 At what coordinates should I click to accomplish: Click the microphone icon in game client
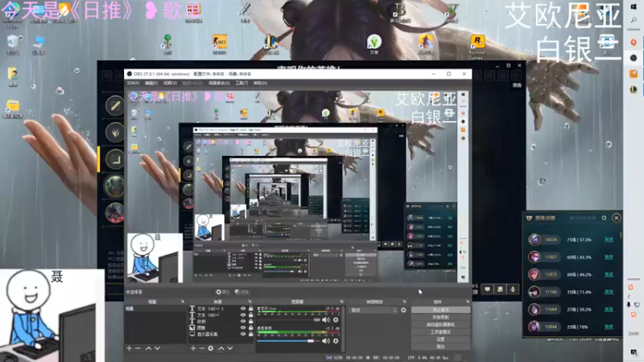[x=513, y=290]
